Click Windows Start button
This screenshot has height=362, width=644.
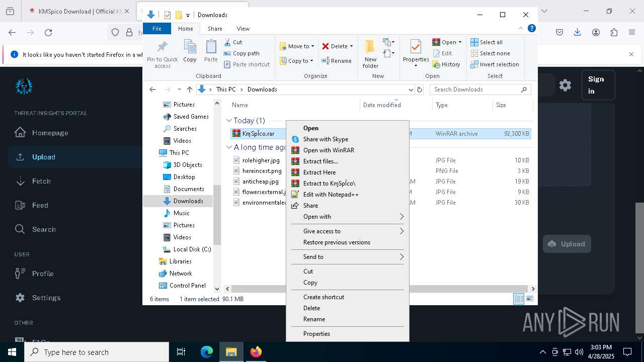coord(12,352)
